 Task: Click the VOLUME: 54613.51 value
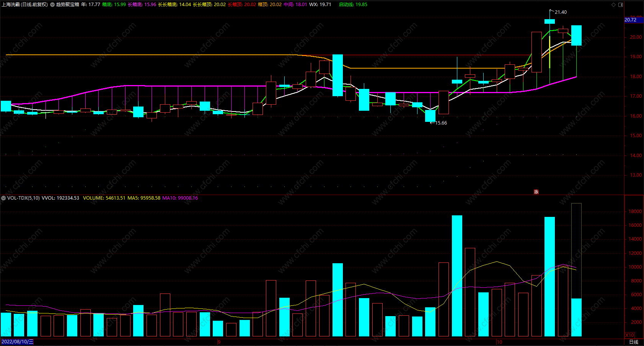point(104,198)
